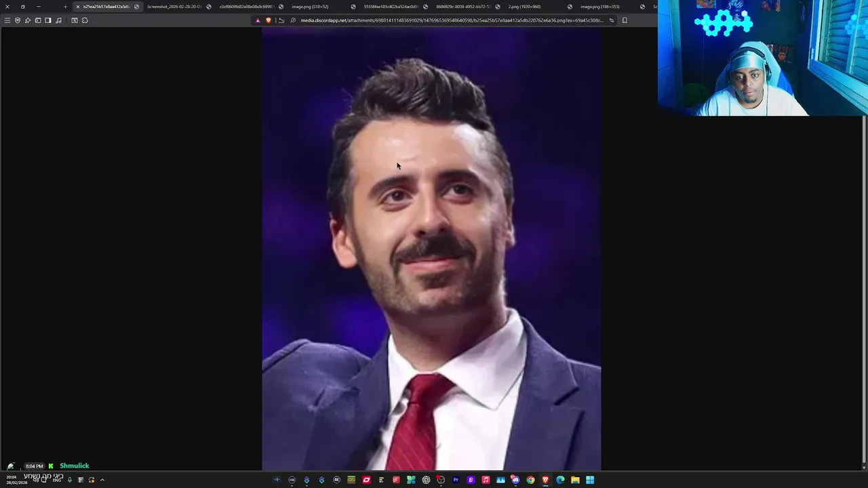Click the extensions puzzle icon

(x=85, y=20)
